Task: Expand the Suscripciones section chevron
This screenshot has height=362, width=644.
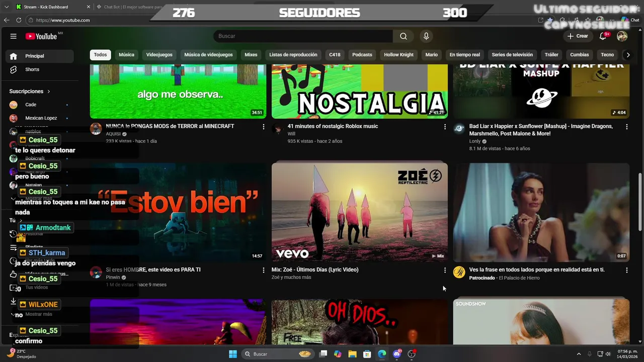Action: coord(49,92)
